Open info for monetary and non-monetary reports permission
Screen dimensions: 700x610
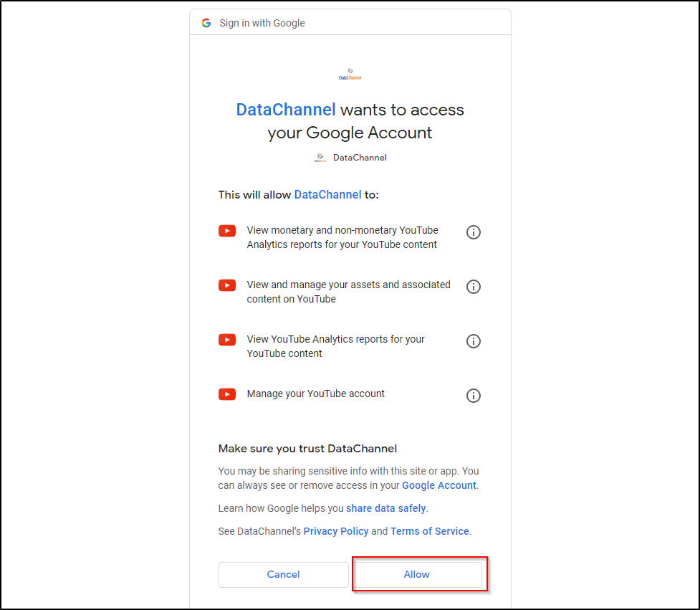(x=473, y=232)
